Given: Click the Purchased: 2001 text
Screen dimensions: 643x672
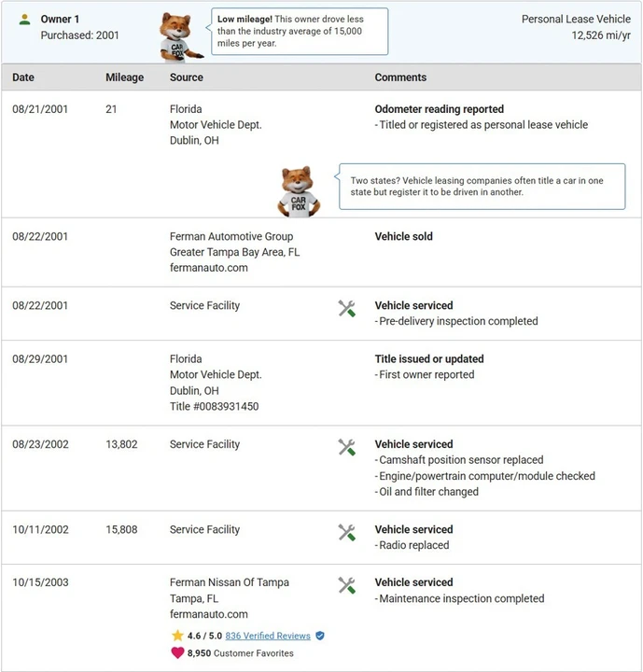Looking at the screenshot, I should coord(79,35).
